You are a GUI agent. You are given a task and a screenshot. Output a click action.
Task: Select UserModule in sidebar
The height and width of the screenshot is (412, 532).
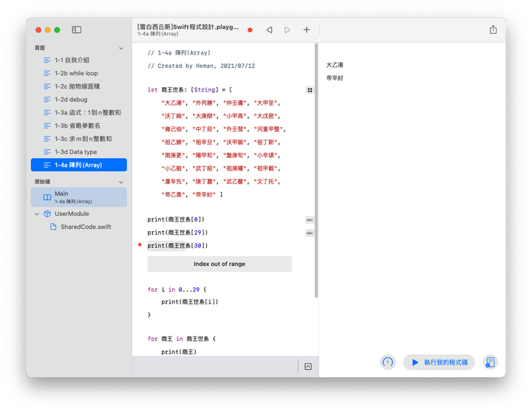click(x=72, y=213)
